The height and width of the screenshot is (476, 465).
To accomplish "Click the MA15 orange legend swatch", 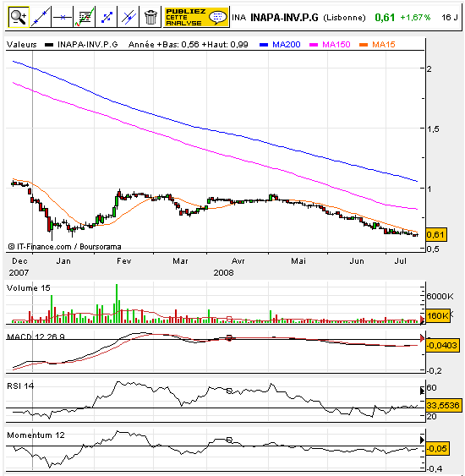I will 364,45.
